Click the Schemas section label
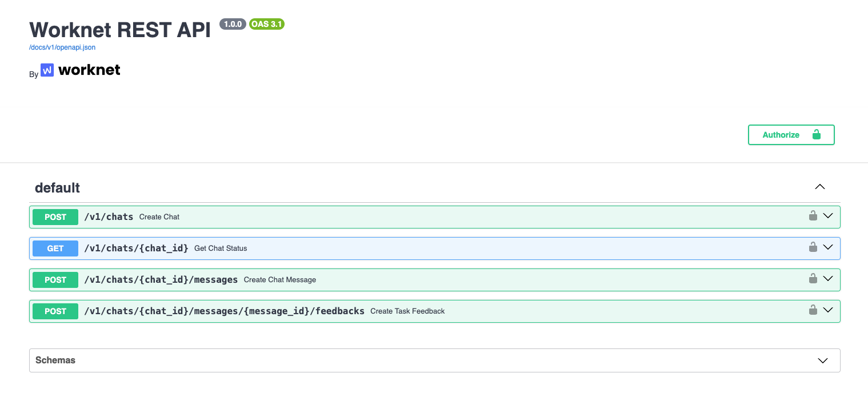 [55, 360]
